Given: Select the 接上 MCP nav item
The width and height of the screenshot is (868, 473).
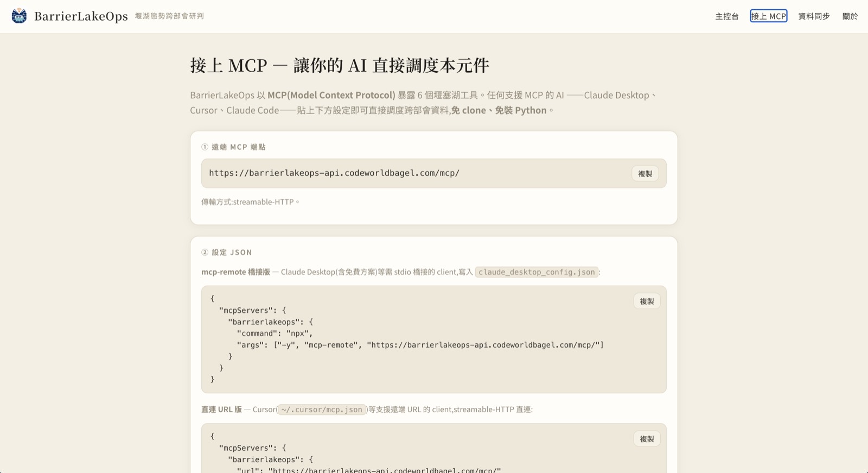Looking at the screenshot, I should pyautogui.click(x=769, y=16).
